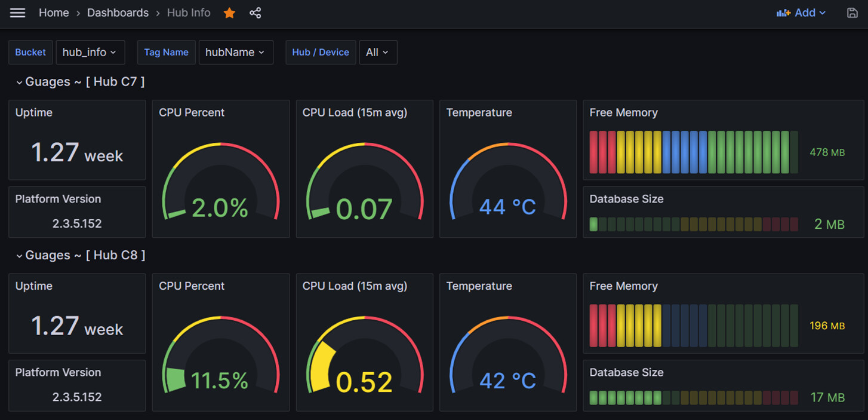Click the Hub Info breadcrumb
The height and width of the screenshot is (420, 868).
coord(189,13)
